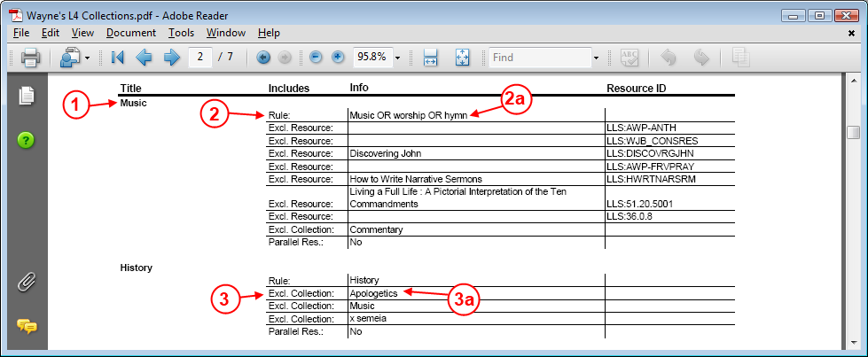This screenshot has height=357, width=868.
Task: Click the Find search box
Action: (x=540, y=57)
